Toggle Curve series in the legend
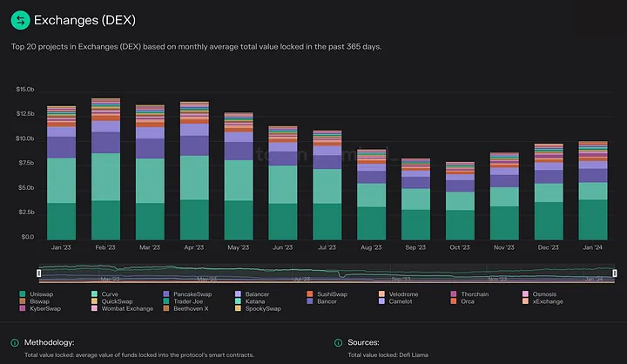Image resolution: width=627 pixels, height=364 pixels. click(104, 294)
